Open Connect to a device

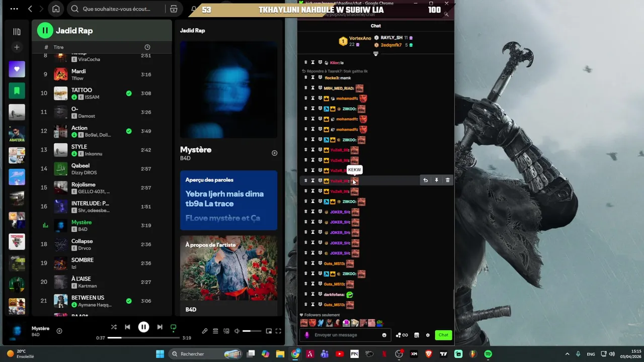pyautogui.click(x=226, y=331)
